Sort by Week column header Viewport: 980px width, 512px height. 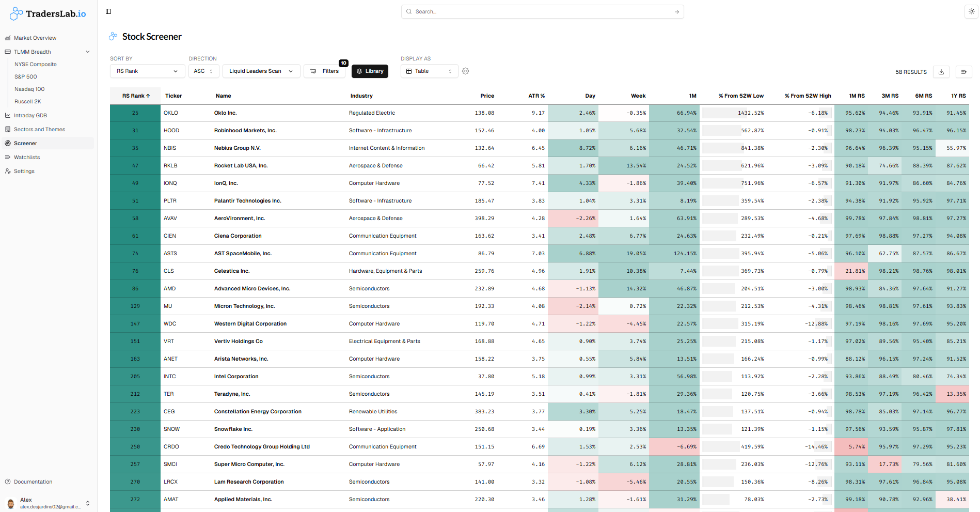638,96
